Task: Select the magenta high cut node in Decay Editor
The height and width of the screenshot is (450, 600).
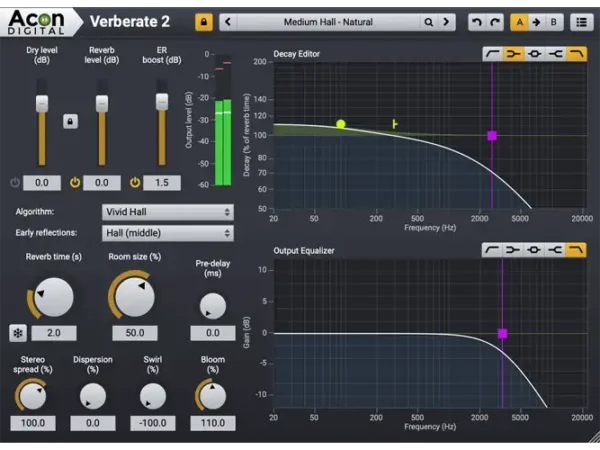Action: pos(492,136)
